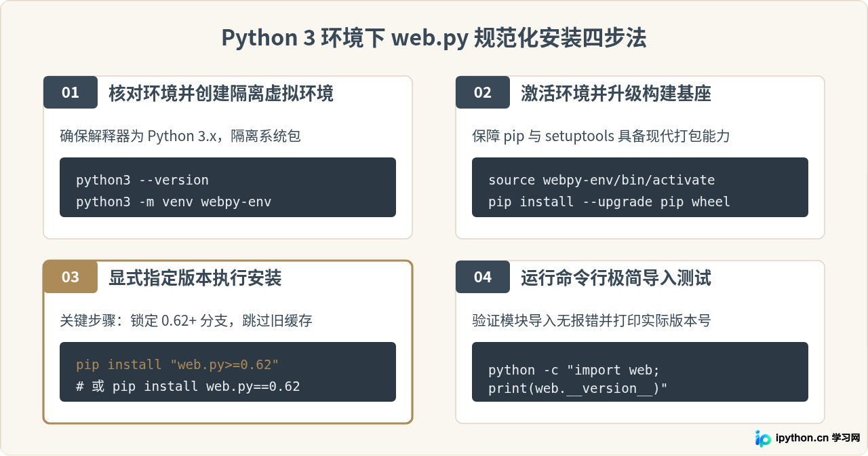Screen dimensions: 868x456
Task: Click the text "验证模块导入无报错并打印实际版本号"
Action: click(591, 321)
